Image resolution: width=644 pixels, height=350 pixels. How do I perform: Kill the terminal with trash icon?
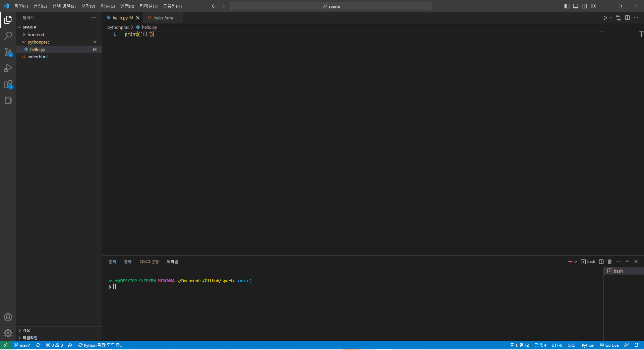tap(610, 261)
